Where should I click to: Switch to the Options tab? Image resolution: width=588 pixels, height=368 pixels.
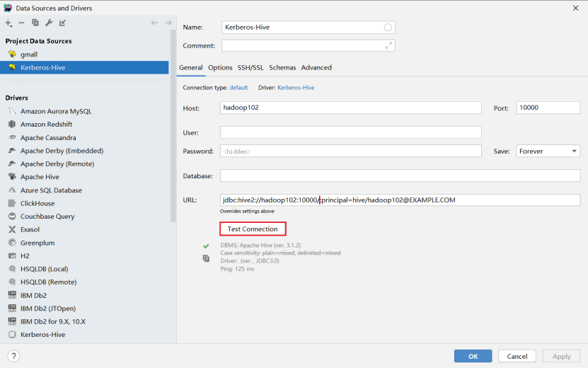tap(220, 67)
